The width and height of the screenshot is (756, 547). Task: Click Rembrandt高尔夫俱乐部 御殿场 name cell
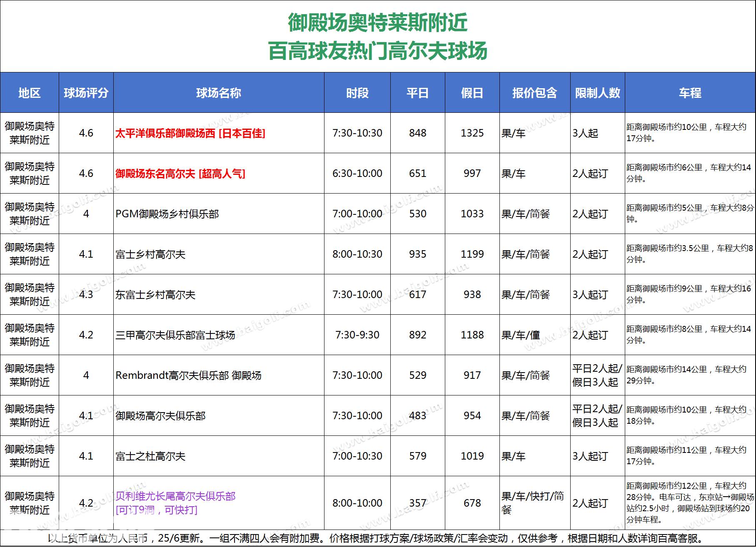pos(188,375)
